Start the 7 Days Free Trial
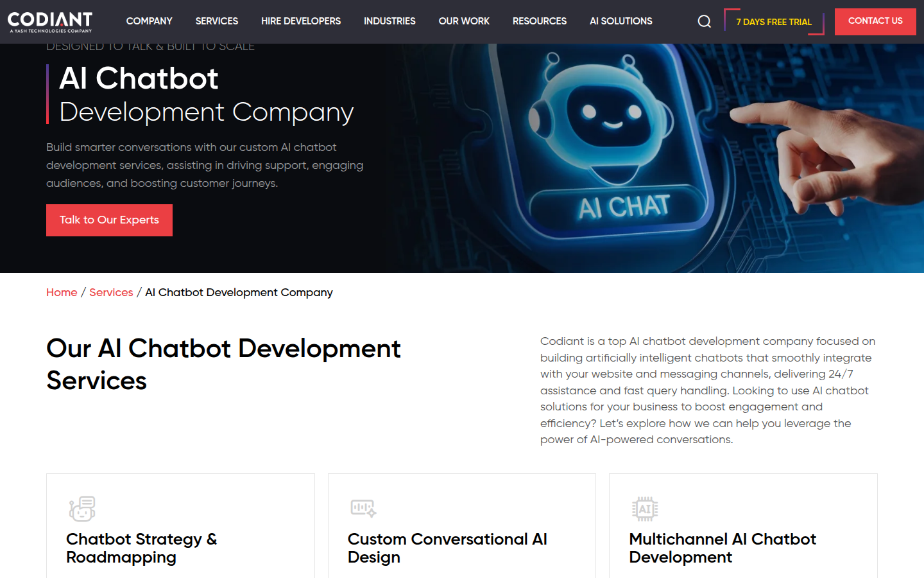This screenshot has height=578, width=924. click(773, 22)
